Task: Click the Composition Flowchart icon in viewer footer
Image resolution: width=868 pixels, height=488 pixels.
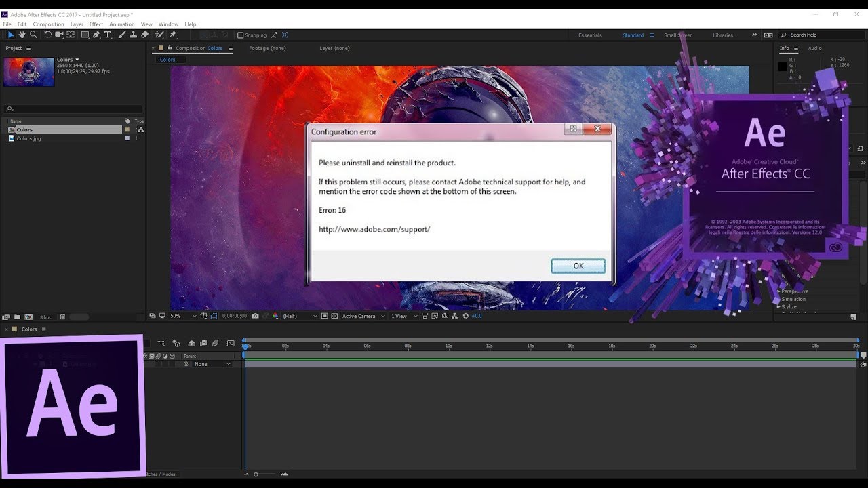Action: 456,316
